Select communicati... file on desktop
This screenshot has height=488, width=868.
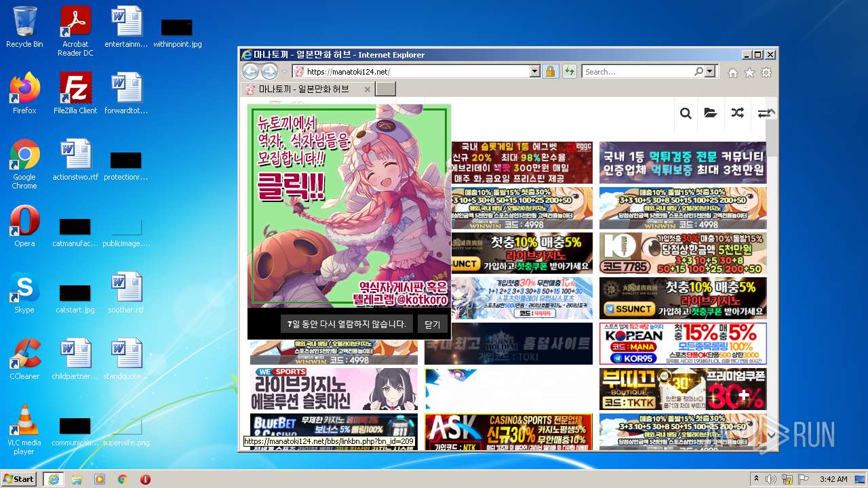coord(75,431)
